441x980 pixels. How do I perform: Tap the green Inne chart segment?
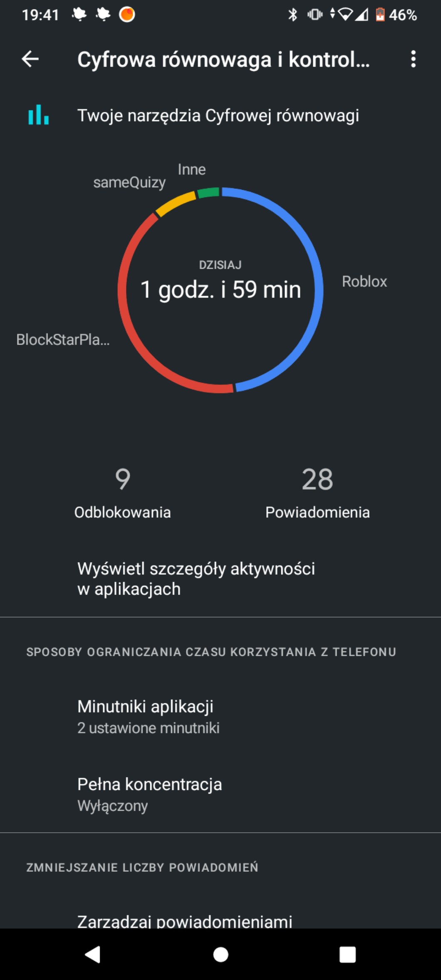coord(208,193)
